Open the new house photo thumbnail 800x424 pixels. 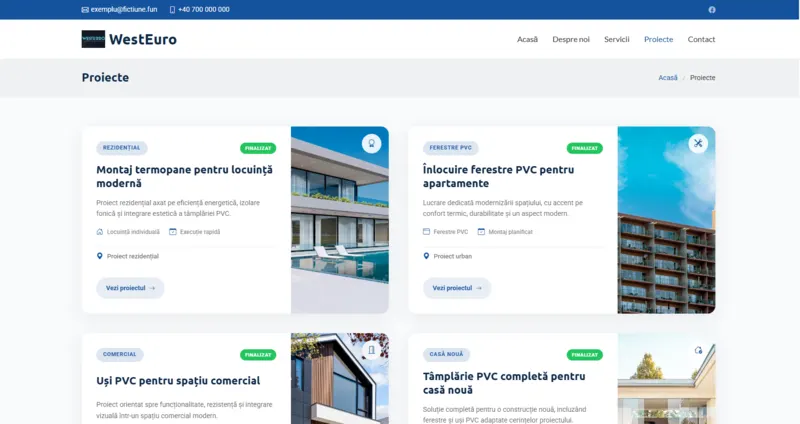[666, 379]
